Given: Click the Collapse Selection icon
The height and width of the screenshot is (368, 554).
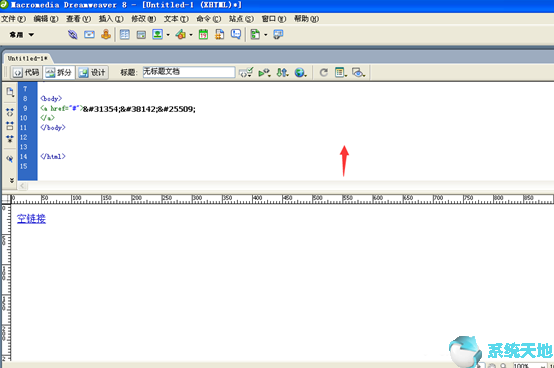Looking at the screenshot, I should [x=10, y=125].
